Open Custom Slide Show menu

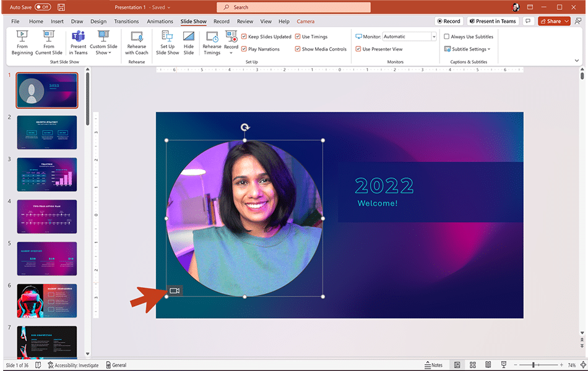[x=103, y=43]
